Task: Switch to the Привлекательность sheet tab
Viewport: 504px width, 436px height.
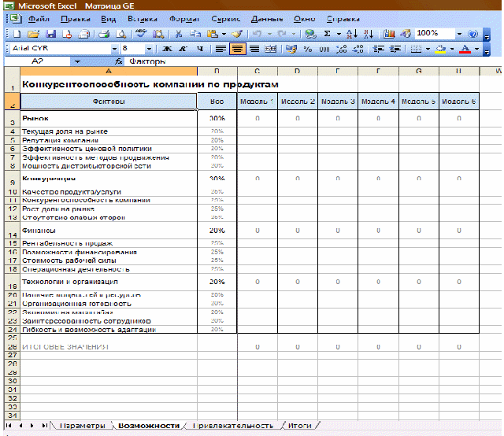Action: click(x=232, y=426)
